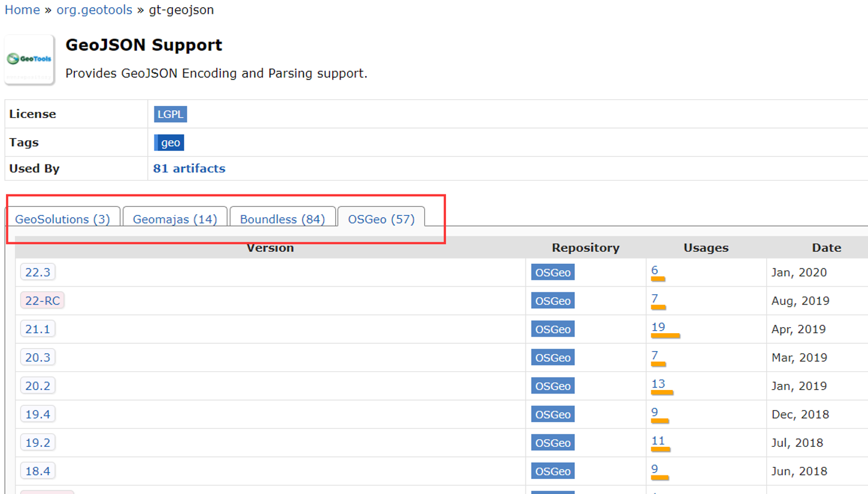Click the Tags row label

click(24, 142)
